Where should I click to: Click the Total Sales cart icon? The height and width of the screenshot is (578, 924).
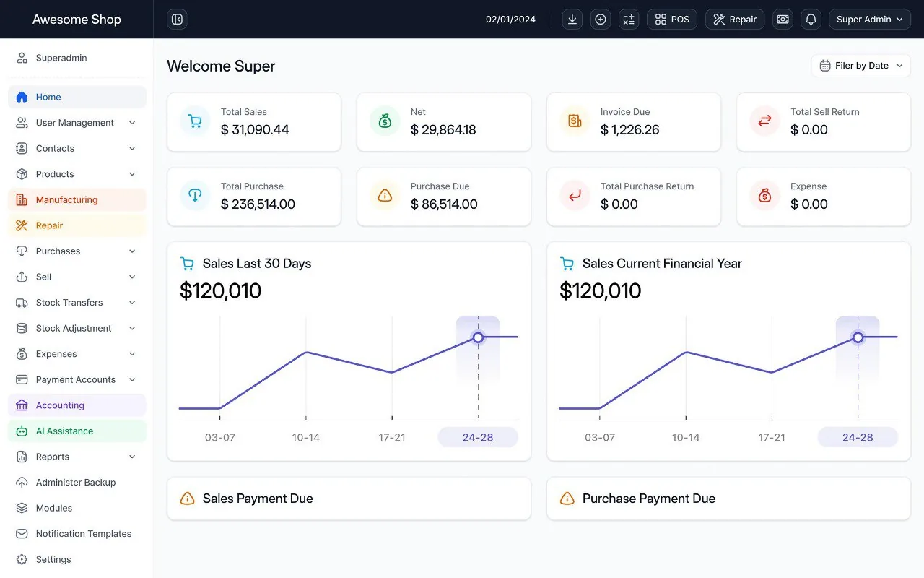click(x=195, y=121)
